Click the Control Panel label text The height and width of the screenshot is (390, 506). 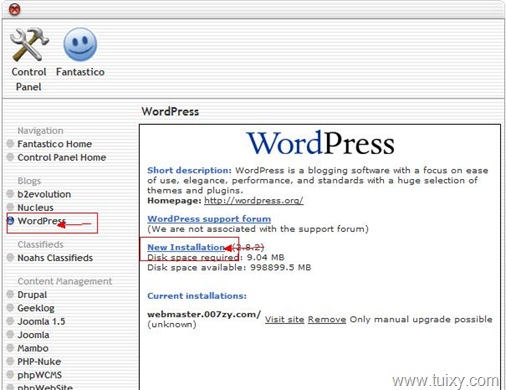[29, 79]
